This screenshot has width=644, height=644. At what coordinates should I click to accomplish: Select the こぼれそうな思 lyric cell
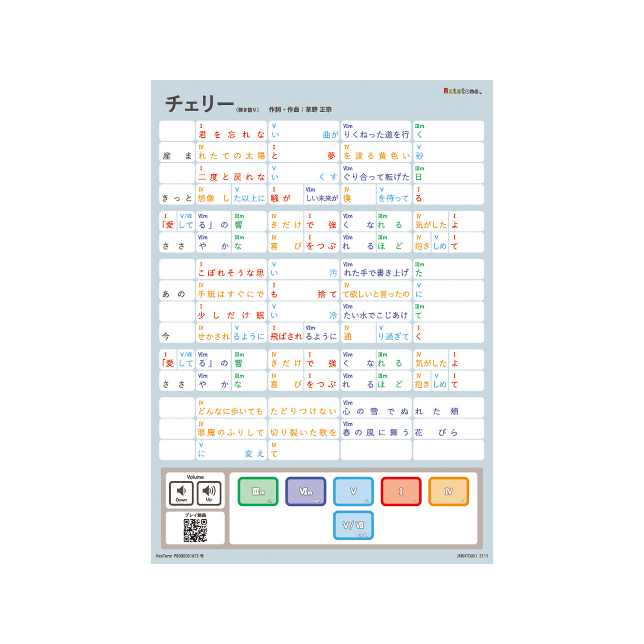(231, 270)
